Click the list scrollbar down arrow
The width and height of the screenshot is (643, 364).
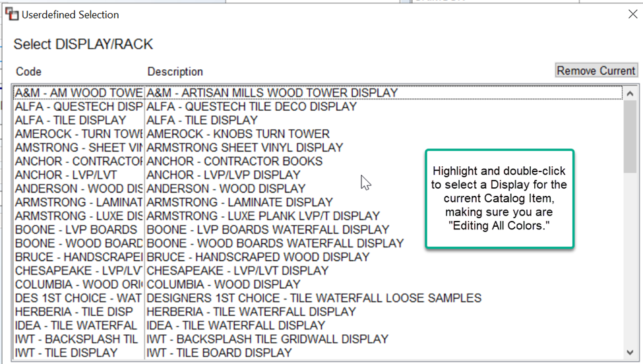[630, 353]
